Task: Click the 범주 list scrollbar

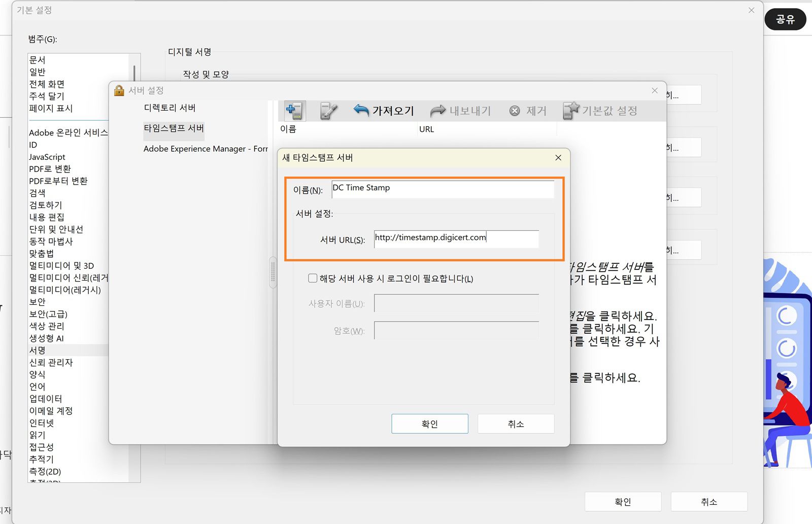Action: coord(134,73)
